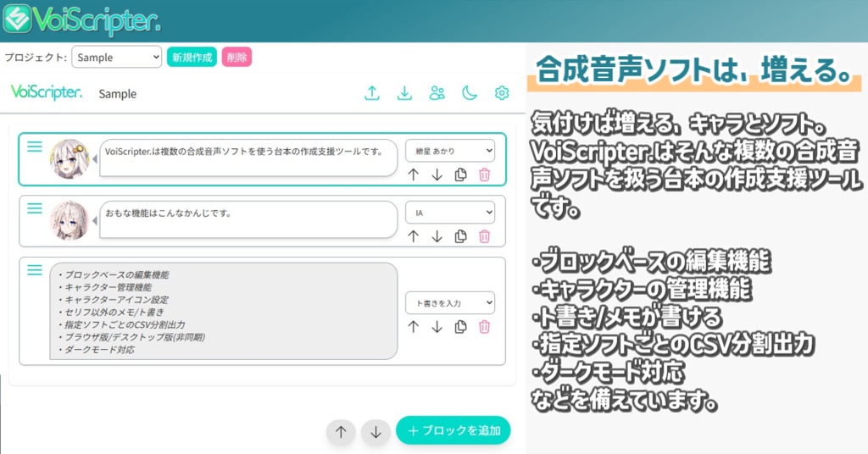
Task: Move the 紲星あかり block down
Action: pyautogui.click(x=437, y=174)
